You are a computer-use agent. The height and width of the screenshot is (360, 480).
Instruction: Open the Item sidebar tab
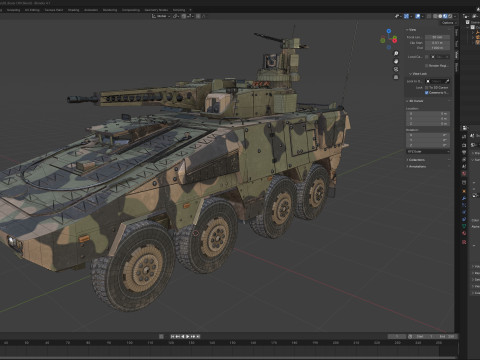456,33
